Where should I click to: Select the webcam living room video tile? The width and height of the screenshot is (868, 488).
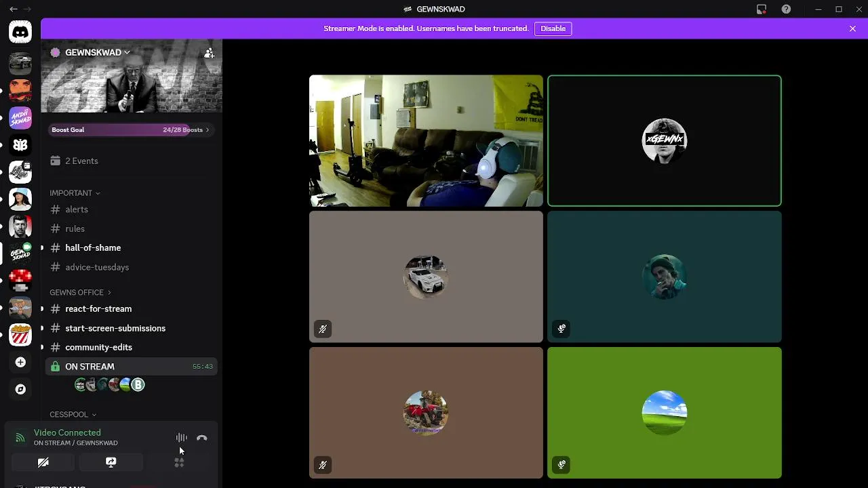pos(426,140)
